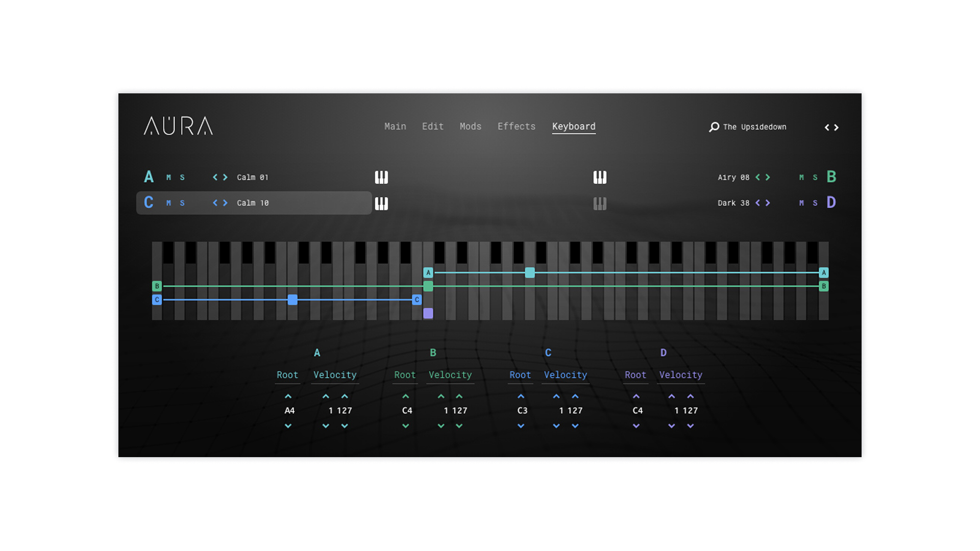Select next sample after Airy 08
980x551 pixels.
[x=768, y=177]
